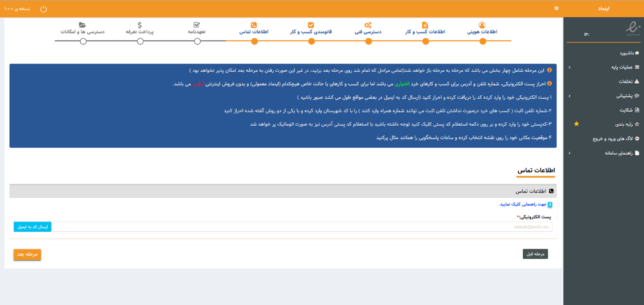
Task: Click the yellow star beside رتبه بندی
Action: (576, 124)
